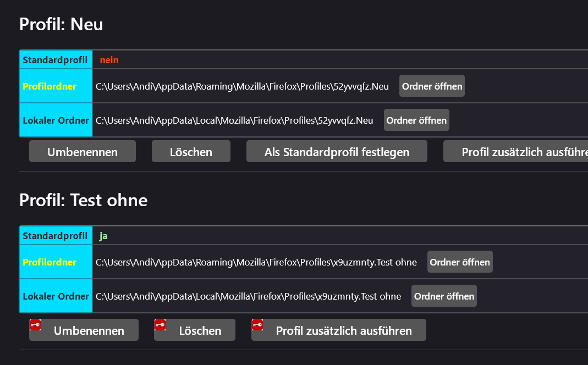Open the Lokaler Ordner of Neu profile

(x=416, y=120)
